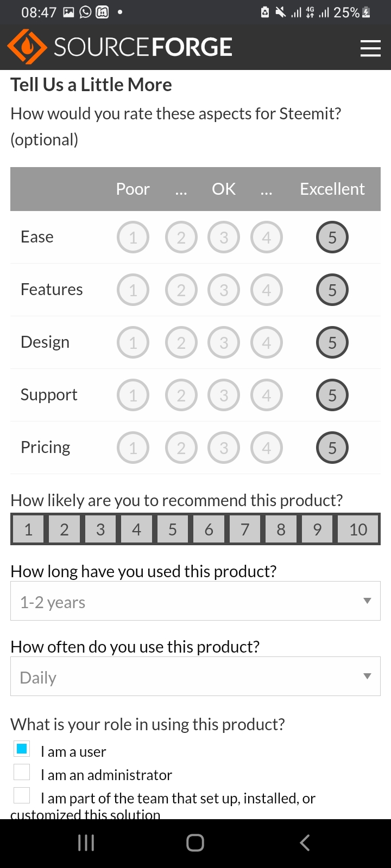Screen dimensions: 391x868
Task: Tap the SourceForge flame logo
Action: tap(27, 47)
